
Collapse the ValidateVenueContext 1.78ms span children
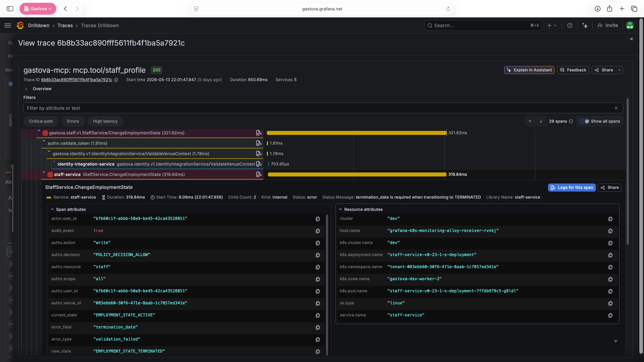pyautogui.click(x=49, y=151)
